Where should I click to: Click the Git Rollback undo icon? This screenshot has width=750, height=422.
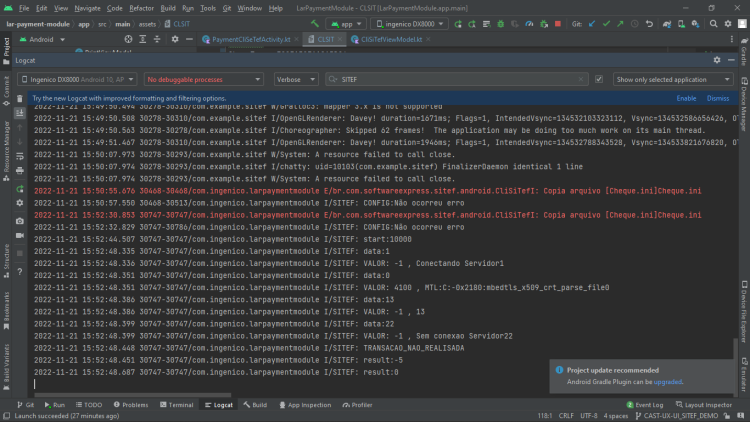(x=649, y=24)
